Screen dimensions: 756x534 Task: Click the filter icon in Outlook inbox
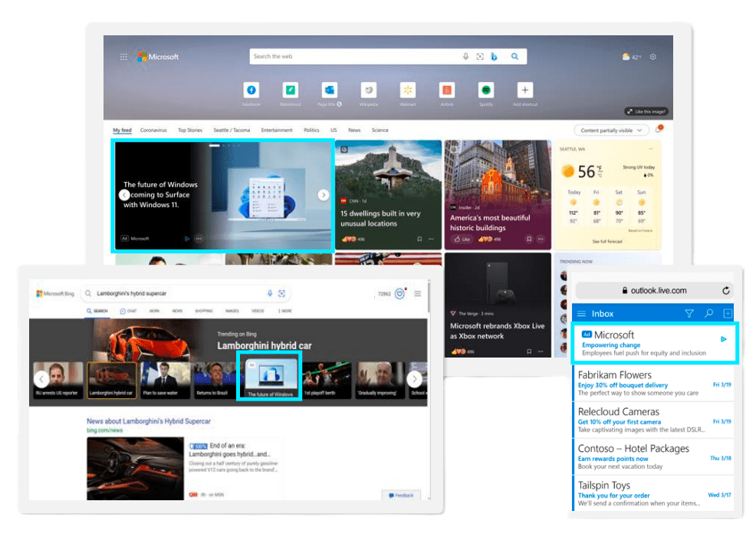(x=689, y=314)
